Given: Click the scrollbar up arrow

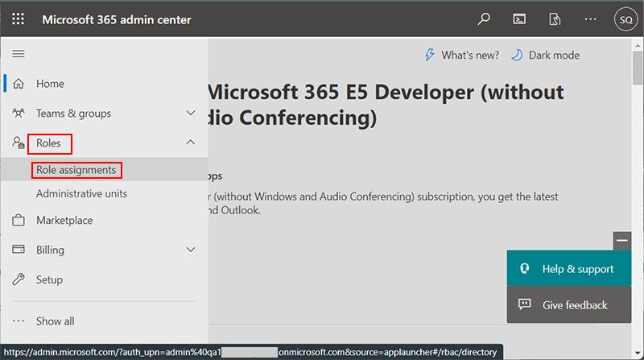Looking at the screenshot, I should pos(638,45).
